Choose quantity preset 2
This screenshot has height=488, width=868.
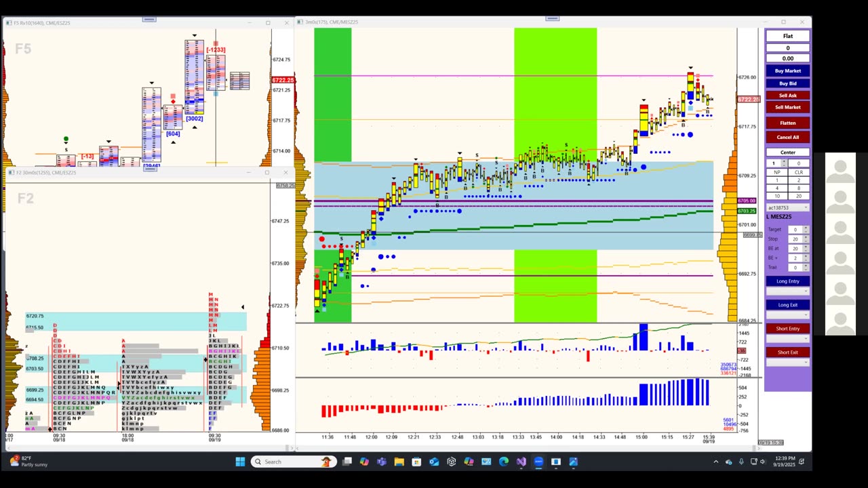click(799, 180)
